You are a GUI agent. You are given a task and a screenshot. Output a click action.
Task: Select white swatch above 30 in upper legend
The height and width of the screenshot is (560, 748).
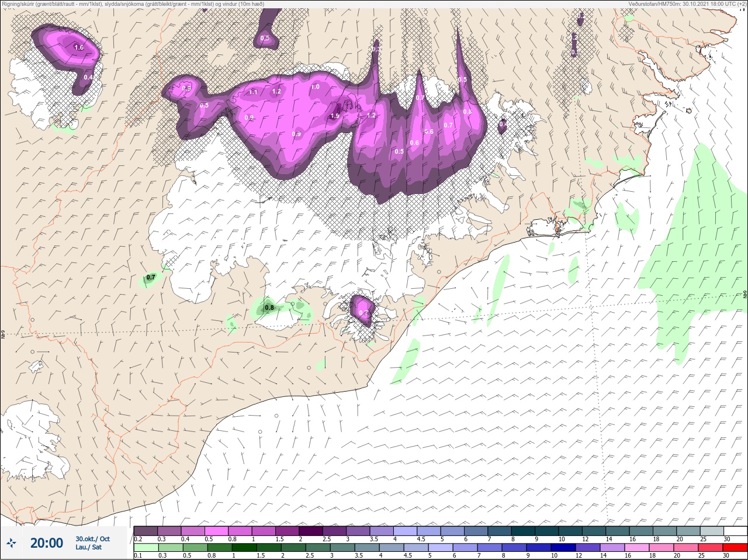pyautogui.click(x=735, y=530)
